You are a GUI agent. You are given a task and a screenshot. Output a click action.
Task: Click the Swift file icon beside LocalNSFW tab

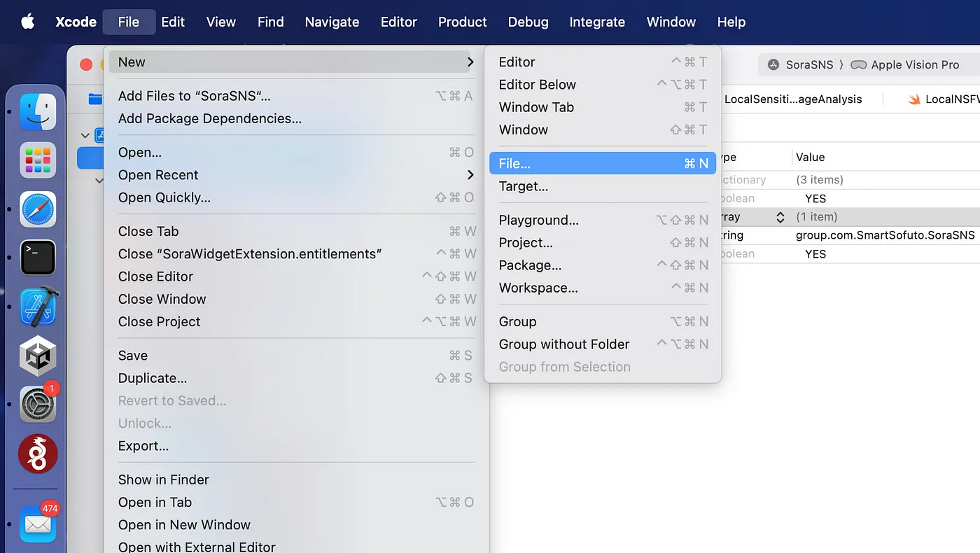tap(913, 99)
